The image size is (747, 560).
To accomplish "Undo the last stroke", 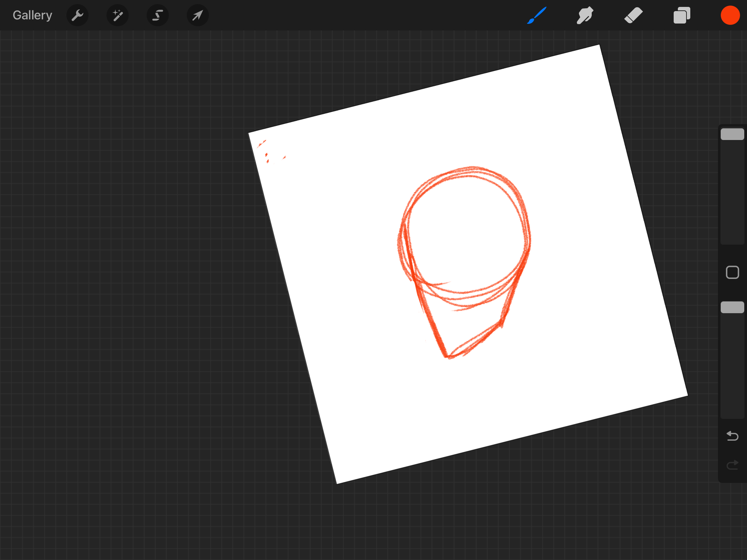I will 732,436.
